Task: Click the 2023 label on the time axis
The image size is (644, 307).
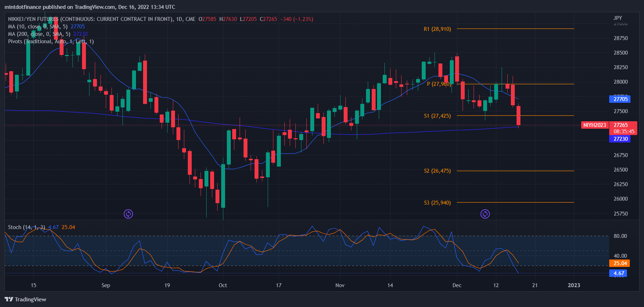Action: tap(574, 285)
